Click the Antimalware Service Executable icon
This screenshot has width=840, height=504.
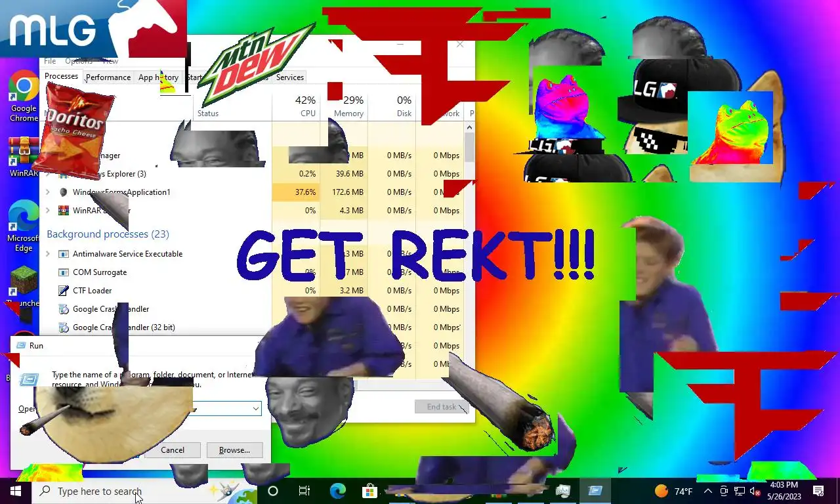(63, 254)
